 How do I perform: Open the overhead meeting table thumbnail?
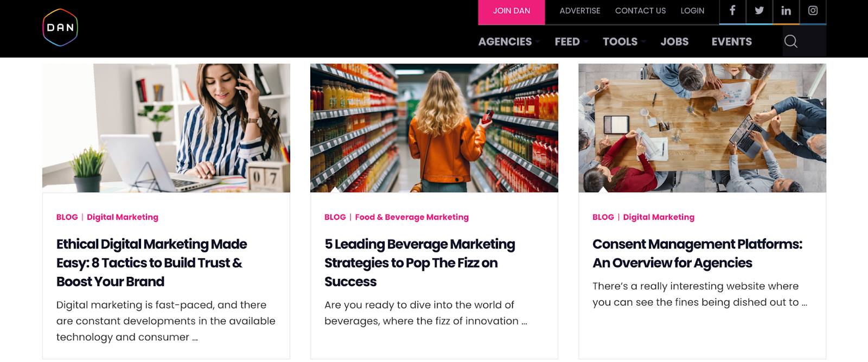tap(702, 128)
